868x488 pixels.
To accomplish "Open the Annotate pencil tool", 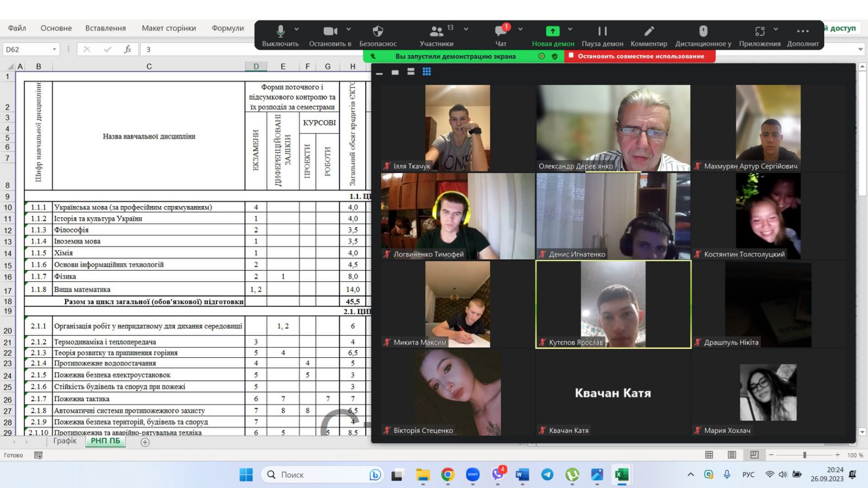I will pos(649,31).
